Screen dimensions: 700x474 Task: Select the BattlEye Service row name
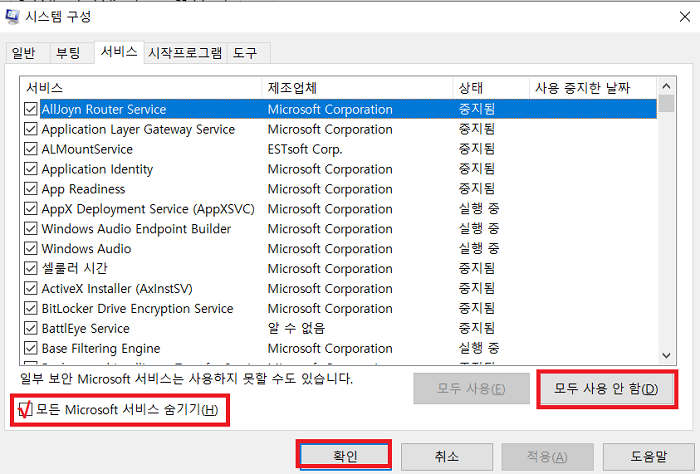[x=85, y=328]
